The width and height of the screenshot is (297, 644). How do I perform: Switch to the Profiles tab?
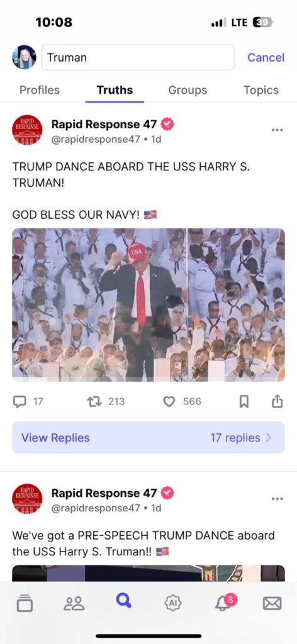click(40, 91)
